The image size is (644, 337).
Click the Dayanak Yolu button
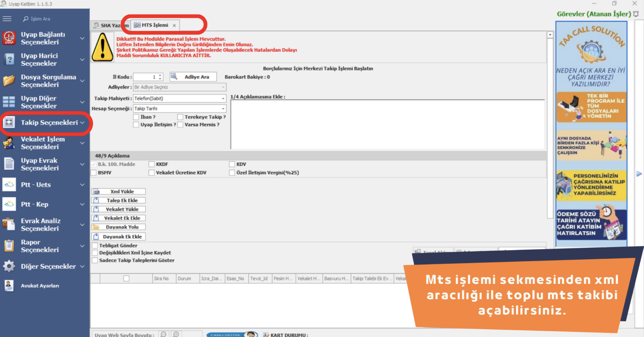pyautogui.click(x=119, y=227)
